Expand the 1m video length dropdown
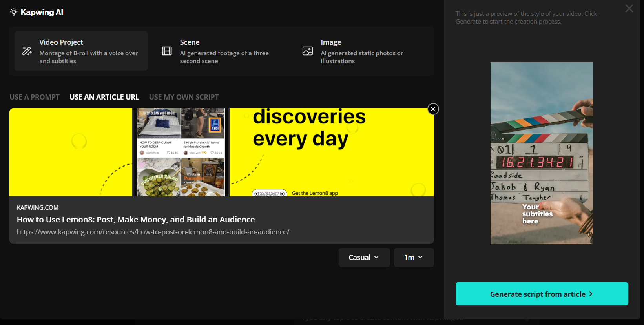This screenshot has width=644, height=325. pos(414,257)
